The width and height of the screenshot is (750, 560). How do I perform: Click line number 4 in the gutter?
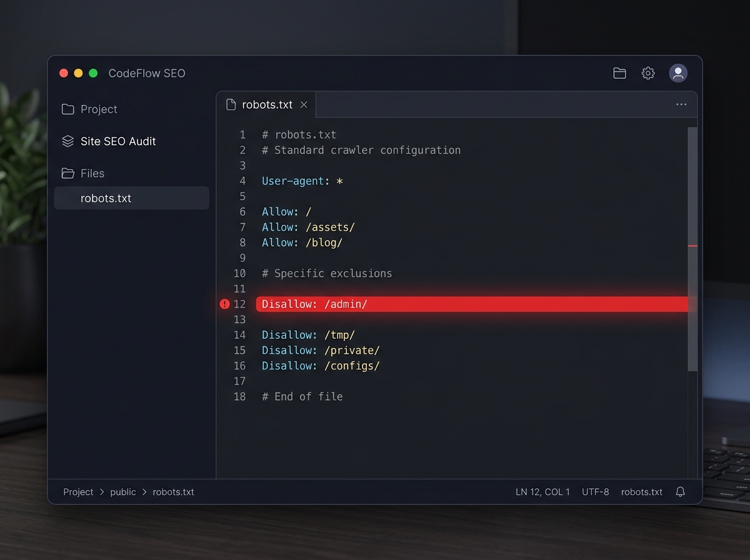242,181
